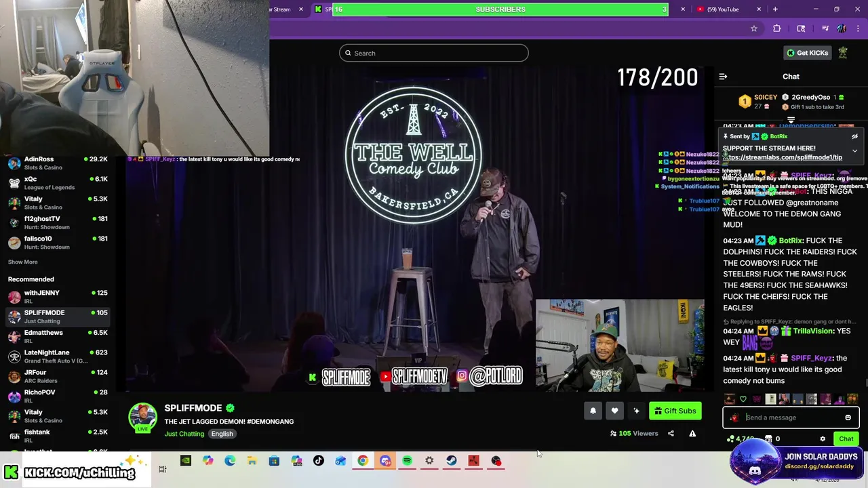Click the Just Chatting category link
868x488 pixels.
pos(184,434)
